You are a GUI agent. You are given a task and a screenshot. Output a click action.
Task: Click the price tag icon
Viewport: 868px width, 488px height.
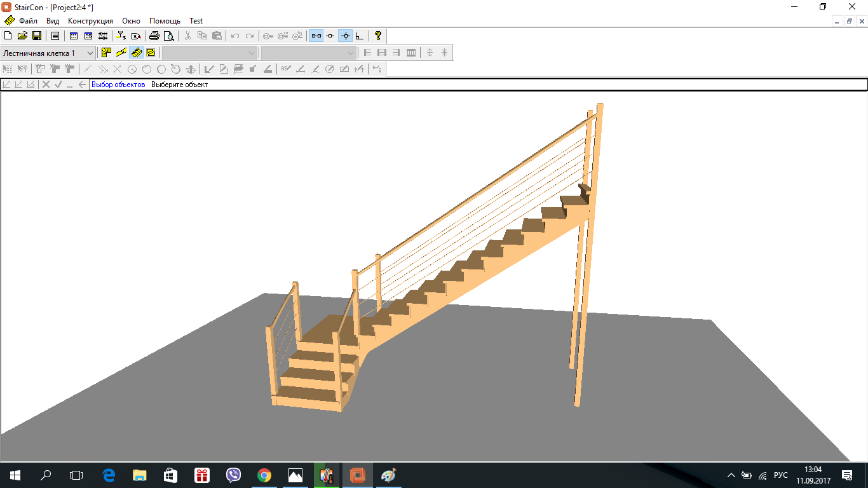coord(135,36)
